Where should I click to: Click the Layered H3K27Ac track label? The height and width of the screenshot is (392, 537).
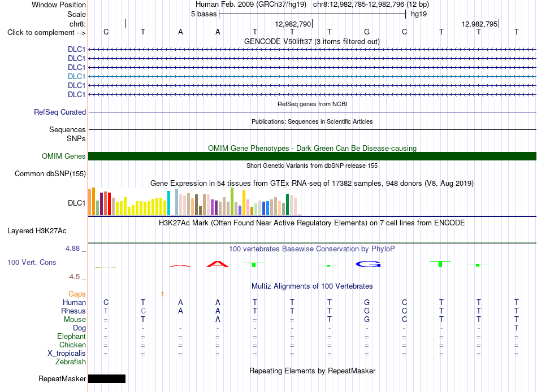(37, 231)
